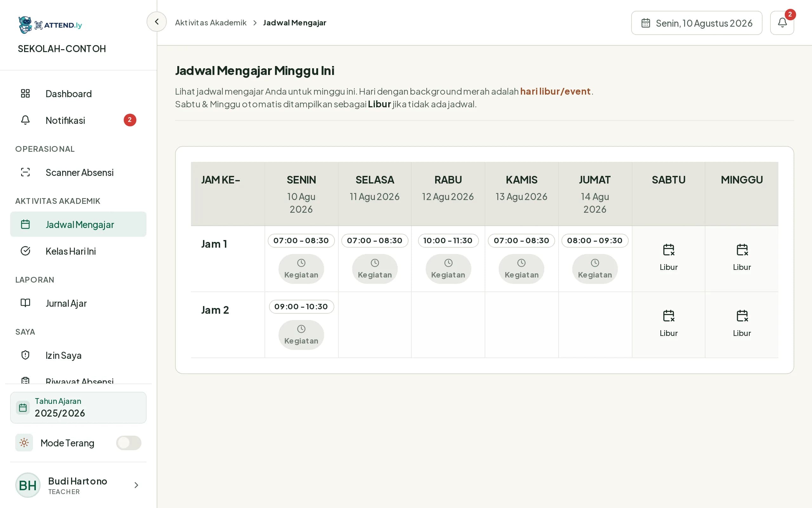The height and width of the screenshot is (508, 812).
Task: Click the red 2 badge next to Notifikasi
Action: (130, 120)
